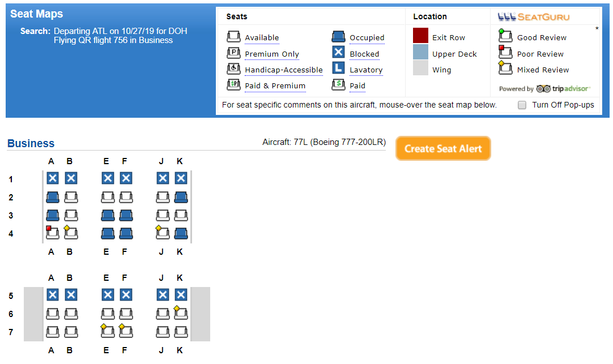Click the Exit Row color swatch

click(x=420, y=36)
